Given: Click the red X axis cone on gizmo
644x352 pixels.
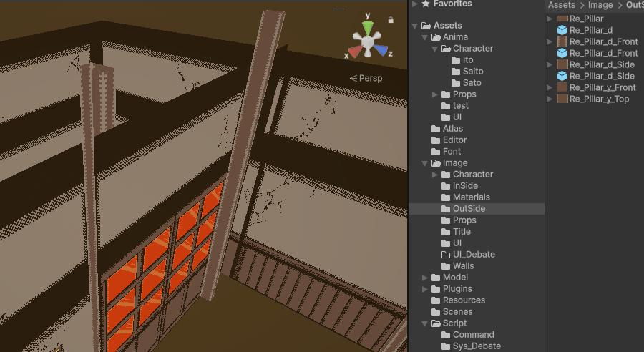Looking at the screenshot, I should [x=353, y=51].
